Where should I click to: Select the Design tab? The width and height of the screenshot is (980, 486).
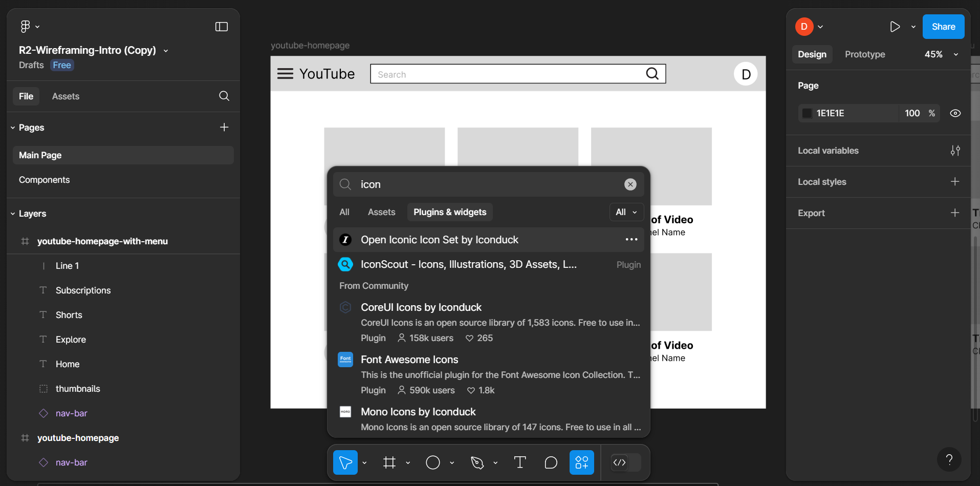(812, 54)
